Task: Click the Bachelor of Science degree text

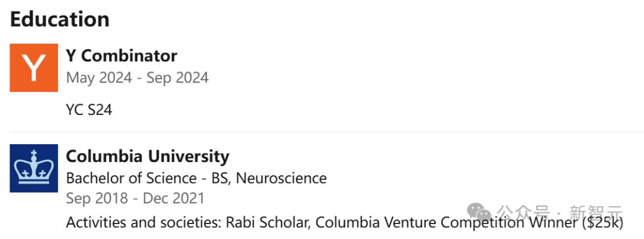Action: (131, 178)
